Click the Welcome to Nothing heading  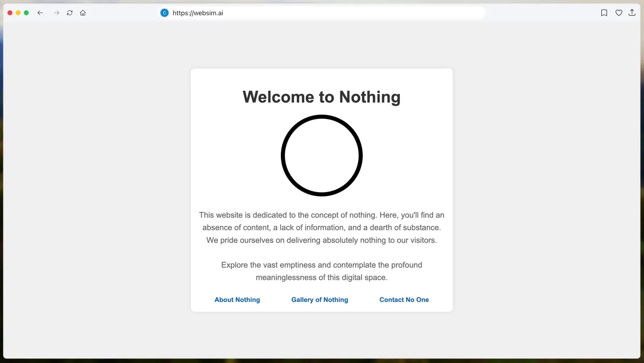click(x=322, y=97)
